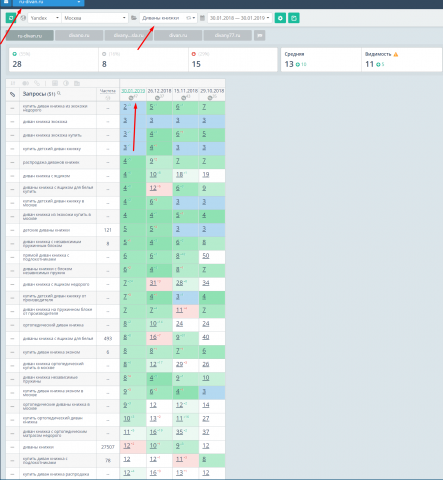
Task: Open the Диваны книжки group dropdown
Action: [x=168, y=18]
